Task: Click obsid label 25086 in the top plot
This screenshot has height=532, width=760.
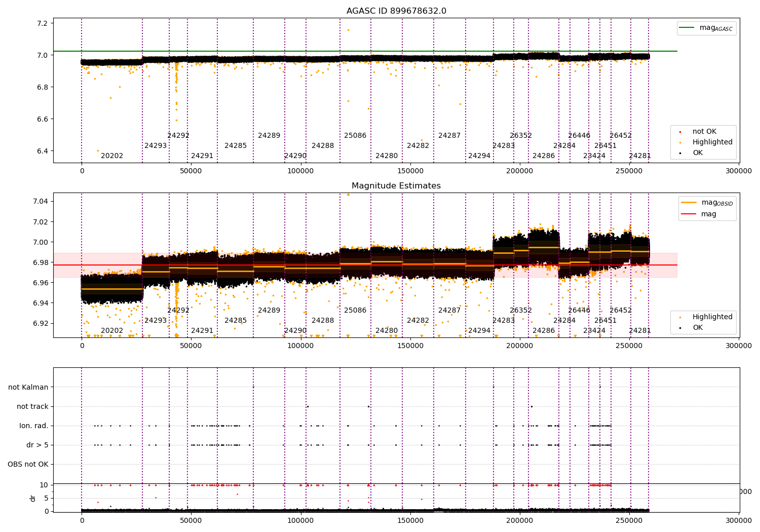Action: pyautogui.click(x=355, y=135)
